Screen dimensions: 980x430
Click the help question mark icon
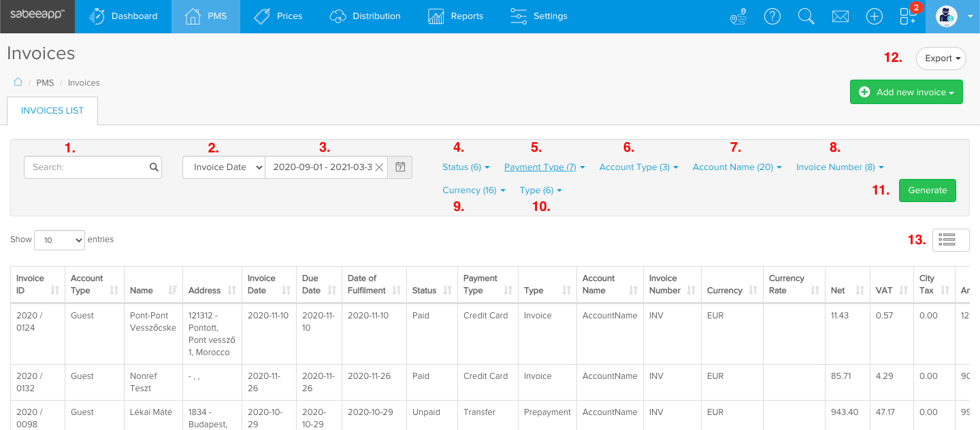772,16
